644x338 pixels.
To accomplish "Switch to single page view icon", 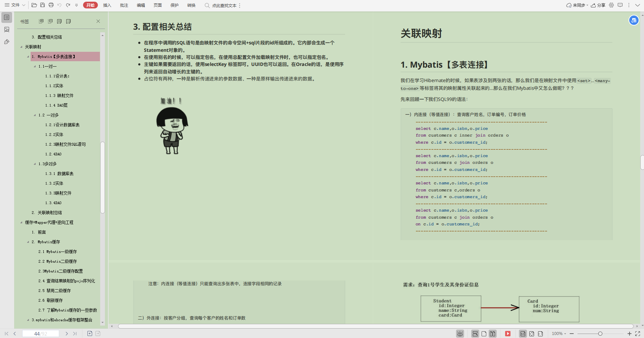I will click(484, 334).
